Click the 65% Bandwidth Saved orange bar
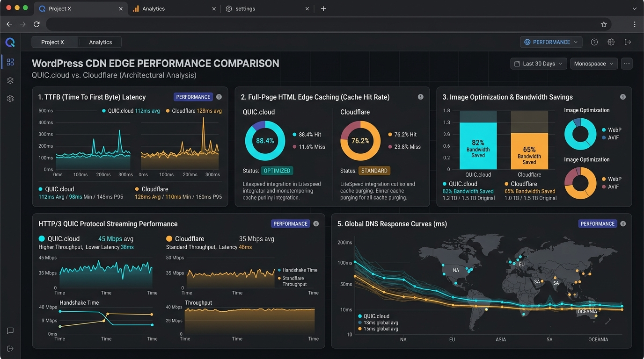Image resolution: width=644 pixels, height=359 pixels. point(529,151)
